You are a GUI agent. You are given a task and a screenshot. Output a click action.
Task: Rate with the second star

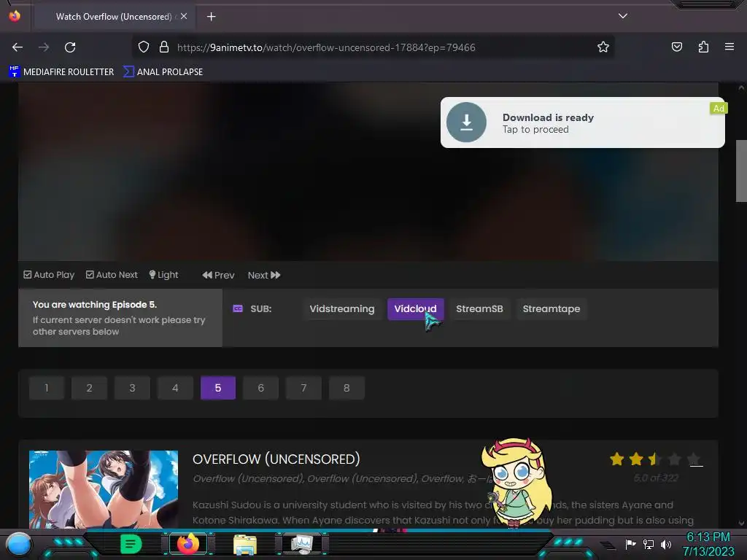pos(636,459)
